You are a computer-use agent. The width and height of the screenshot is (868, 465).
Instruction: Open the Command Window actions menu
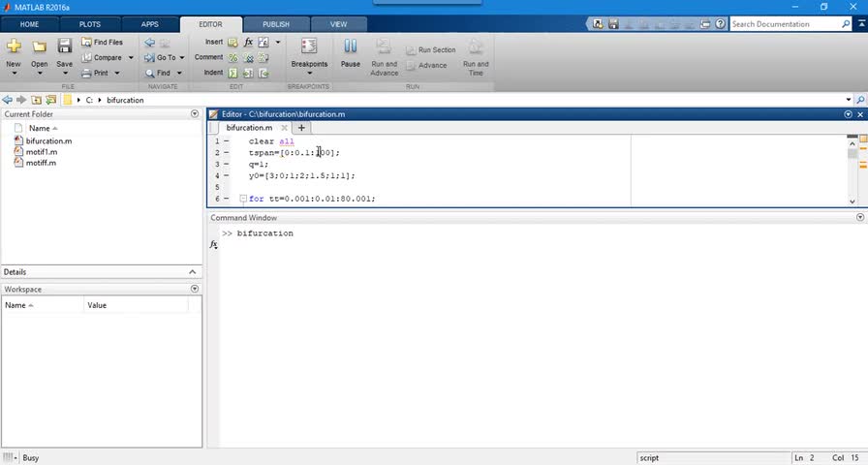click(x=860, y=218)
